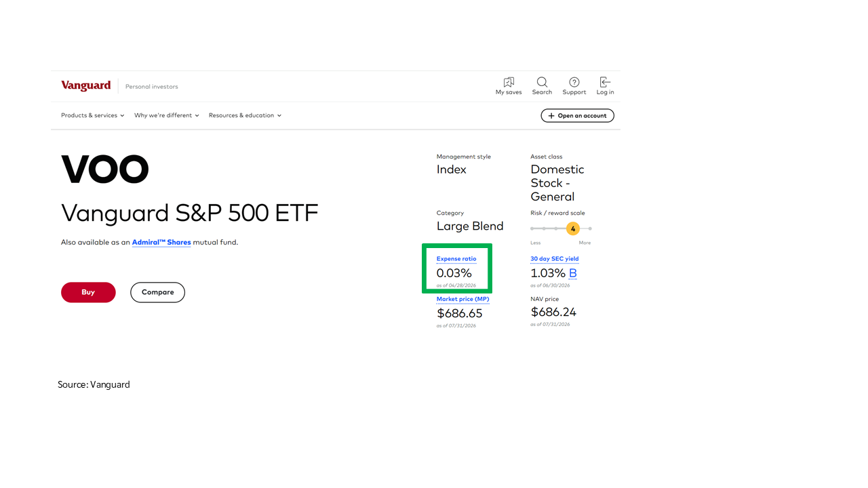Click the Domestic Stock - General value

pos(557,183)
